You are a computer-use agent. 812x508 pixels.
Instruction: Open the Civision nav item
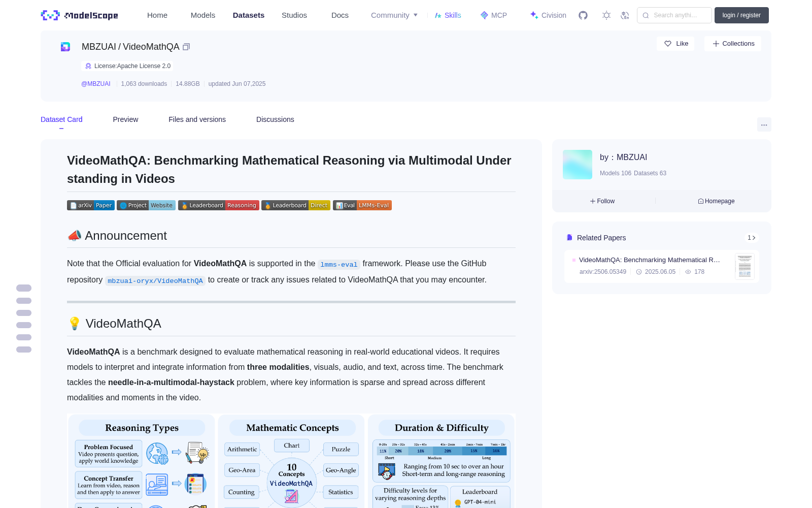pos(548,15)
